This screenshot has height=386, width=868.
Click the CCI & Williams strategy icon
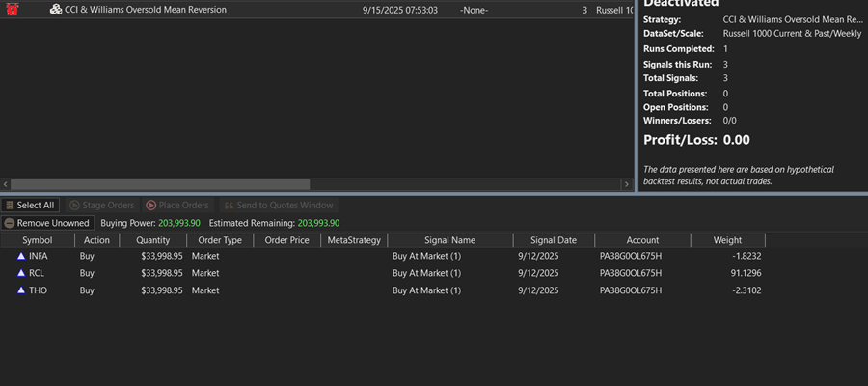56,10
